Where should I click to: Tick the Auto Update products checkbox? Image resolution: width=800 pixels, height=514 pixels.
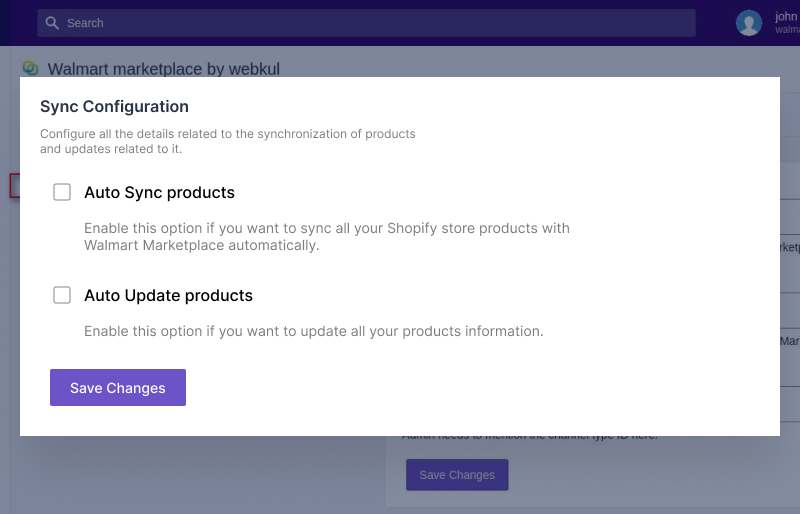click(62, 295)
